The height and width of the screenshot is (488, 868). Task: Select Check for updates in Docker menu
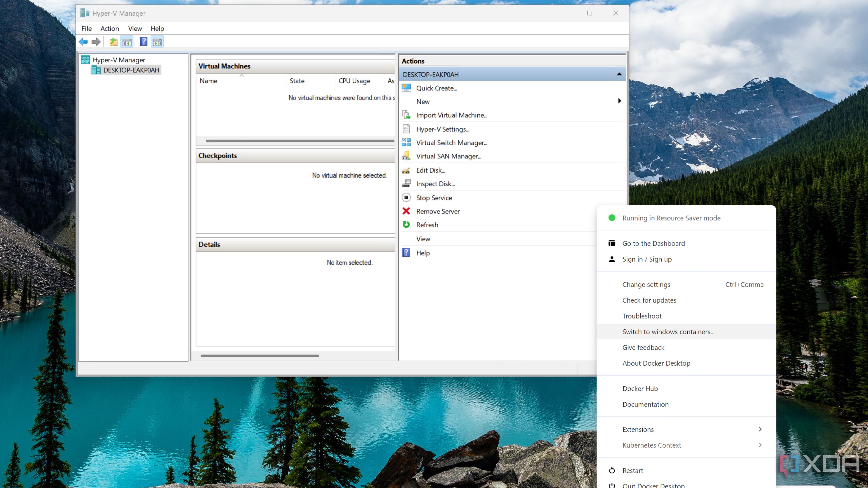(x=686, y=300)
